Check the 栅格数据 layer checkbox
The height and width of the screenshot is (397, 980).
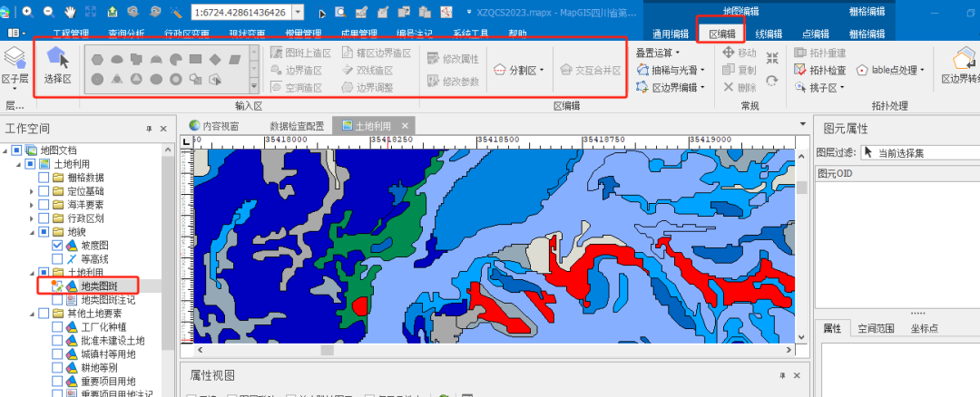click(44, 178)
